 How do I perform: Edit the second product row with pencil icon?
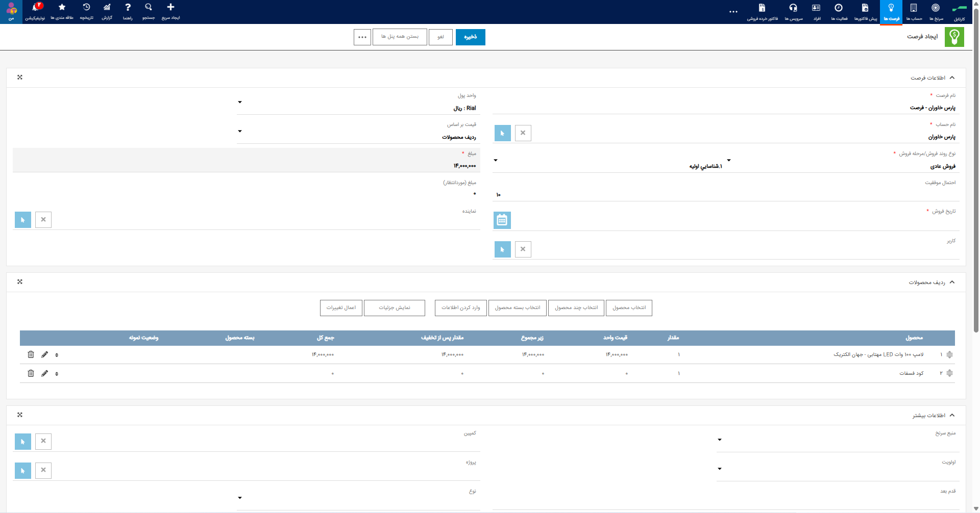coord(45,373)
